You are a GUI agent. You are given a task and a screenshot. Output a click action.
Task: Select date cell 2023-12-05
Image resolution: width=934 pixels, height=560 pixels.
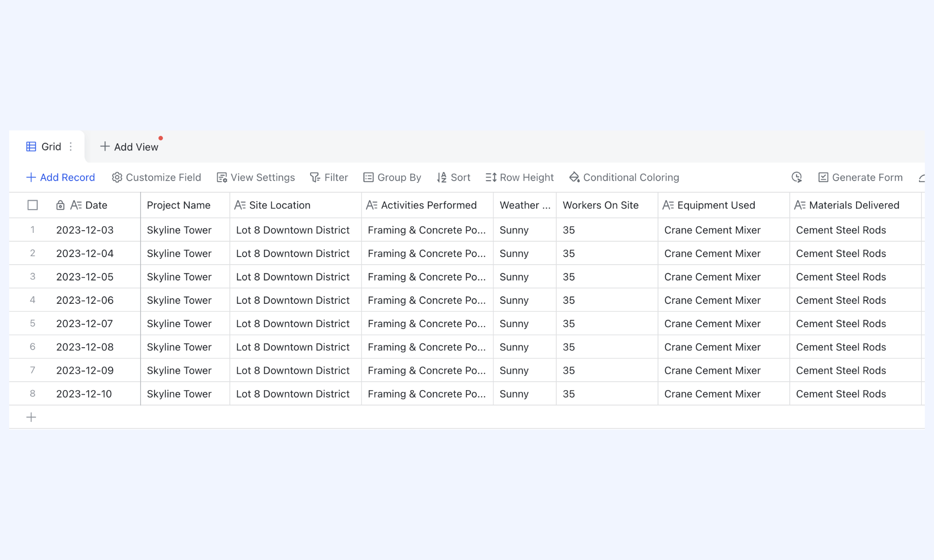pos(96,277)
